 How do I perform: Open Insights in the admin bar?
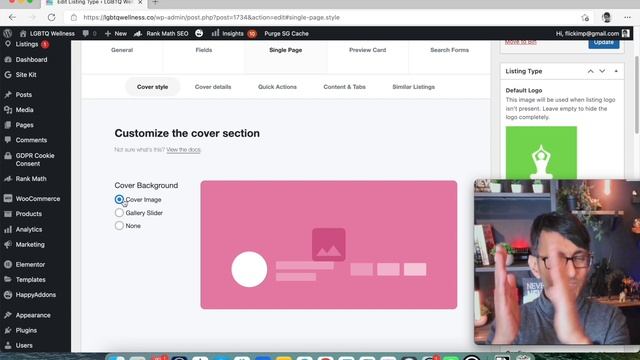[x=233, y=33]
